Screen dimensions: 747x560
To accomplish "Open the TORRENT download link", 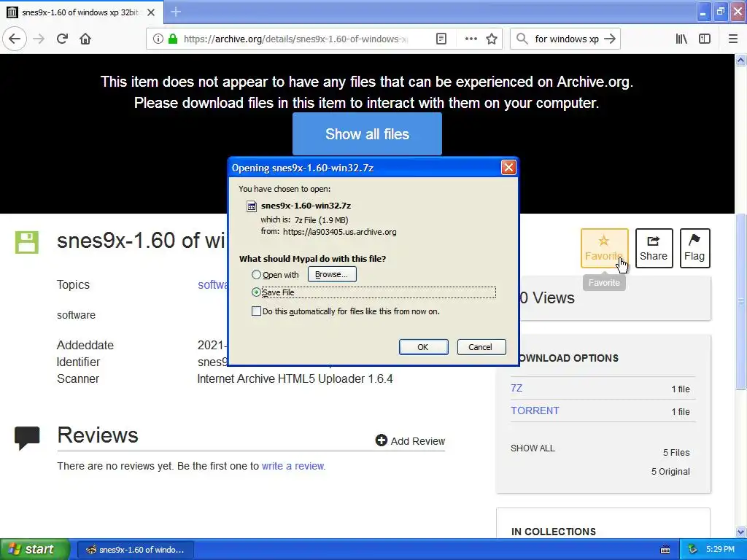I will (535, 411).
